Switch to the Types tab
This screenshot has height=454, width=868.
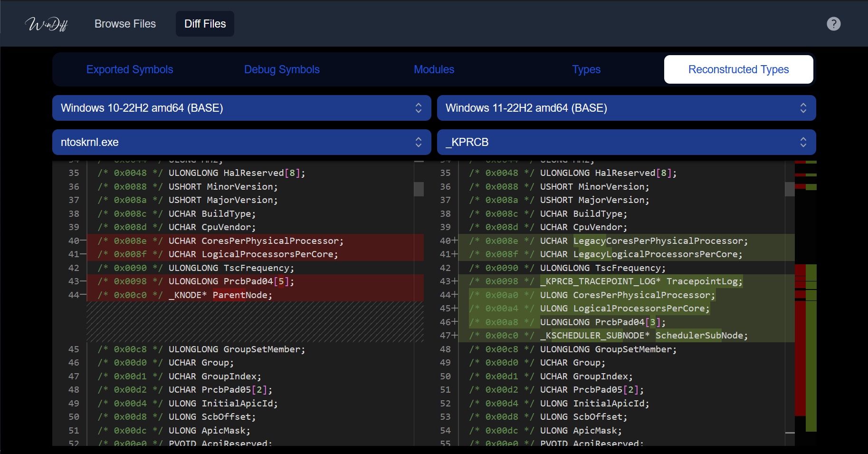[x=586, y=69]
